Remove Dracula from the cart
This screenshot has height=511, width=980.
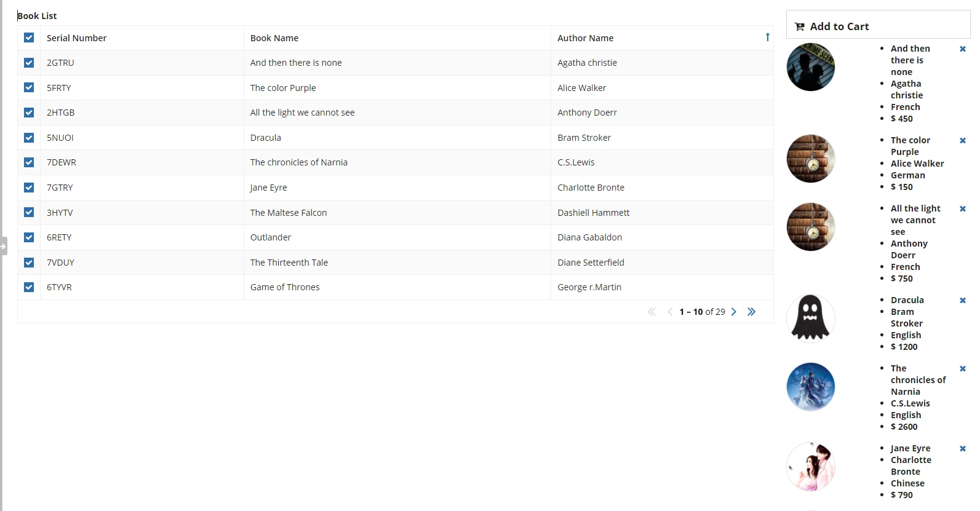pyautogui.click(x=963, y=301)
